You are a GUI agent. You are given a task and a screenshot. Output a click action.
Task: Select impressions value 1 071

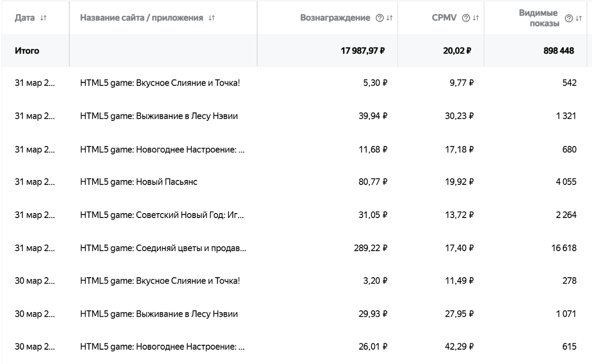click(566, 314)
